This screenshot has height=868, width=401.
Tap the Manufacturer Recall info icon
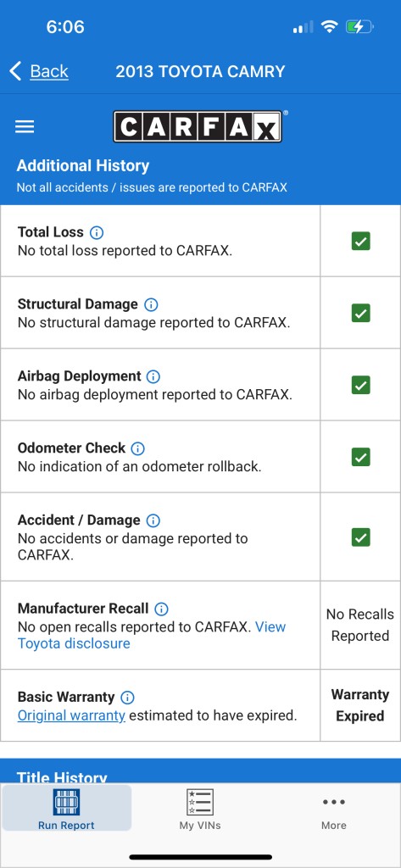point(161,609)
